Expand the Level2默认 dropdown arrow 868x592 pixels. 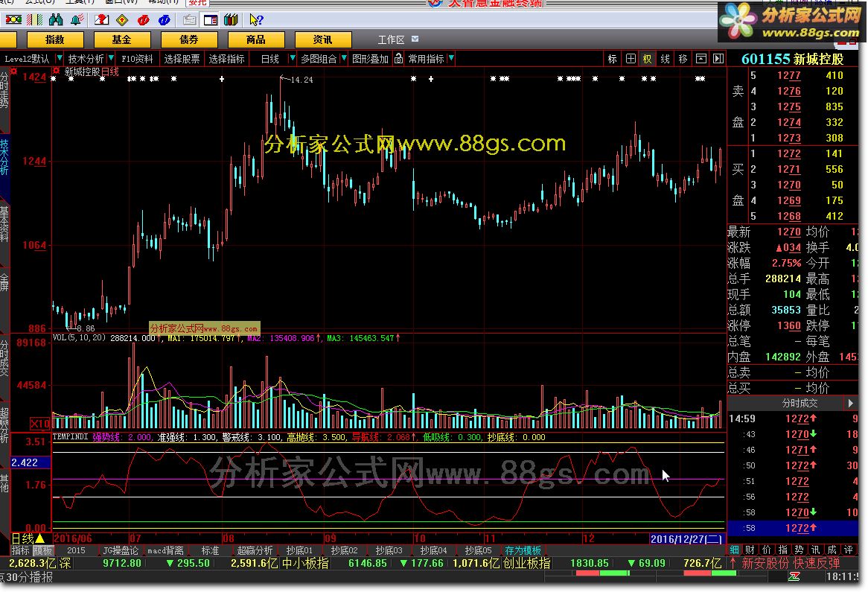tap(60, 58)
